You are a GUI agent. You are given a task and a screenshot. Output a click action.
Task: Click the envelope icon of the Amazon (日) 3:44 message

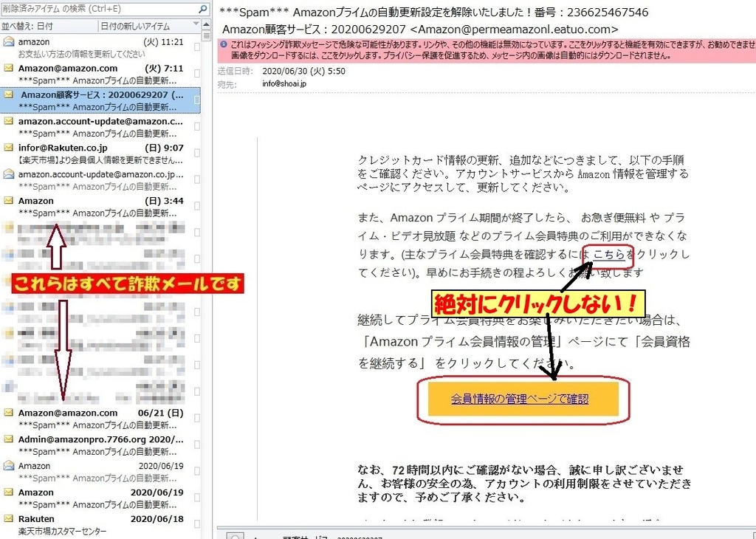point(8,201)
